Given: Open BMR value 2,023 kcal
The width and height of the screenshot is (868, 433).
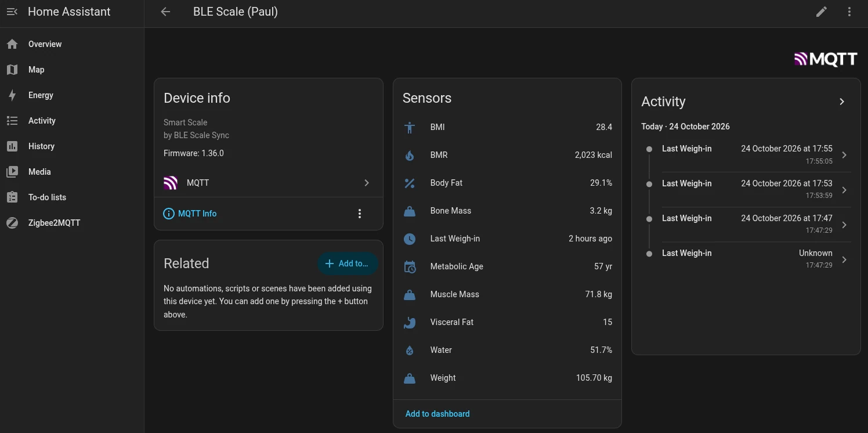Looking at the screenshot, I should click(594, 155).
